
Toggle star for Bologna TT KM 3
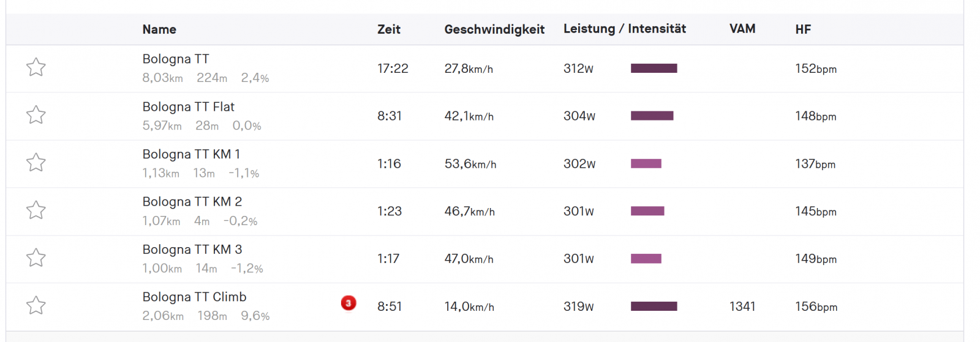tap(36, 258)
